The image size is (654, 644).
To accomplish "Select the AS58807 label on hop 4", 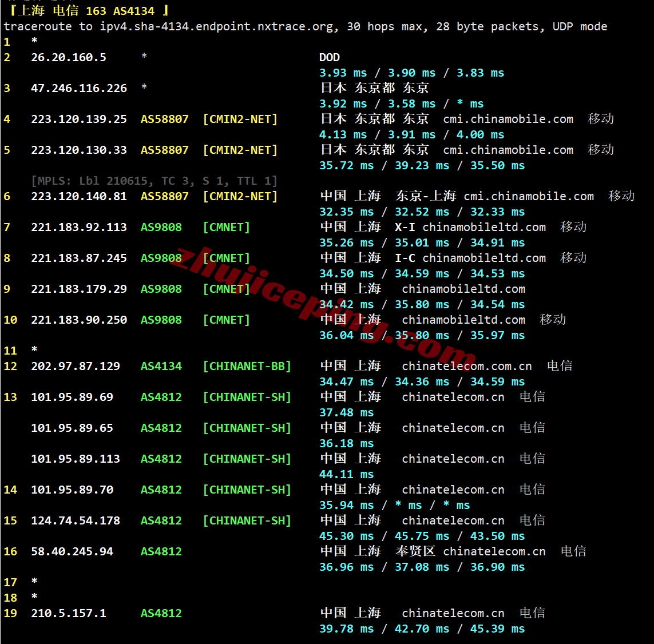I will (164, 119).
